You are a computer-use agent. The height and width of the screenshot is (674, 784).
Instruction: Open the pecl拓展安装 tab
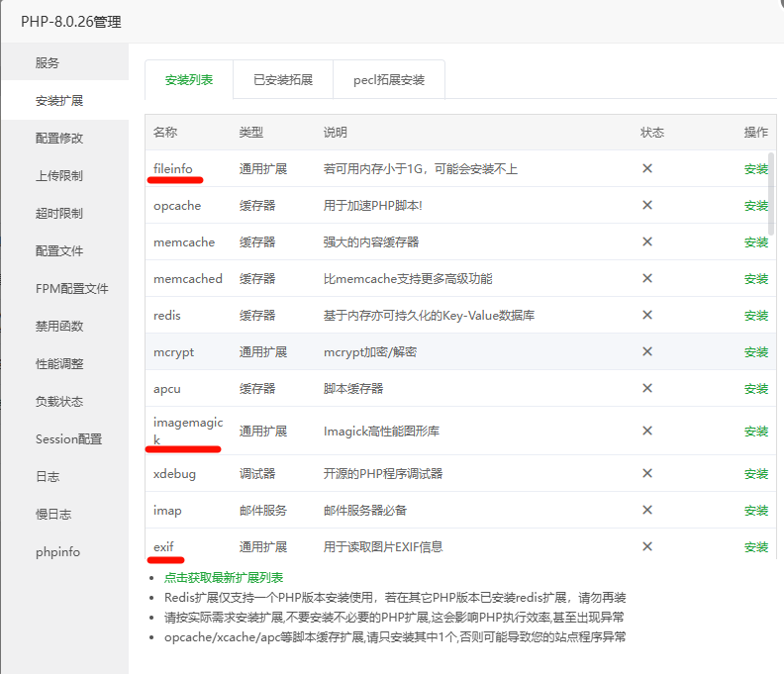tap(389, 80)
